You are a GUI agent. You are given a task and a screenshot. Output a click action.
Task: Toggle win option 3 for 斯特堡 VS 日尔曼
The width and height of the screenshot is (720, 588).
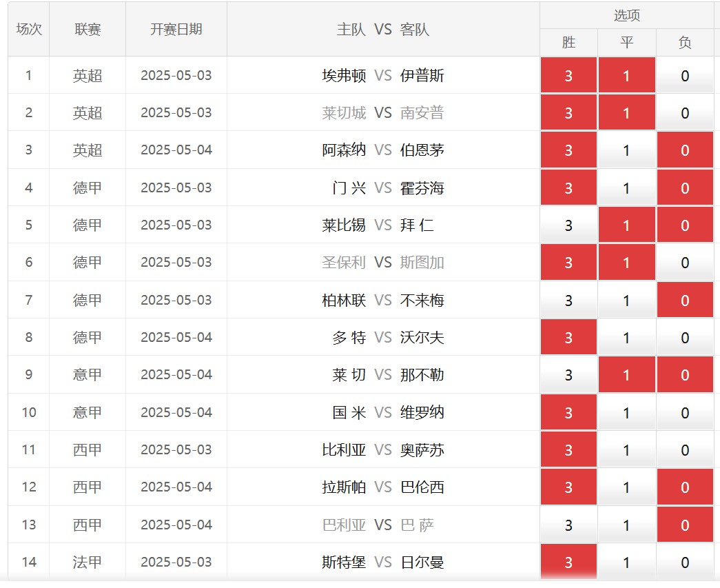click(x=568, y=562)
